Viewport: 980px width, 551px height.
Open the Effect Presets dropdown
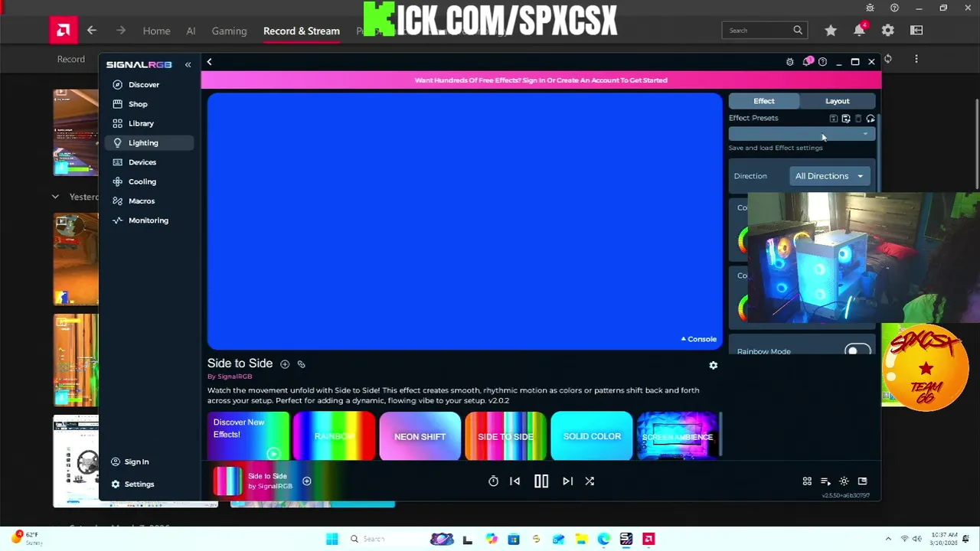(802, 135)
